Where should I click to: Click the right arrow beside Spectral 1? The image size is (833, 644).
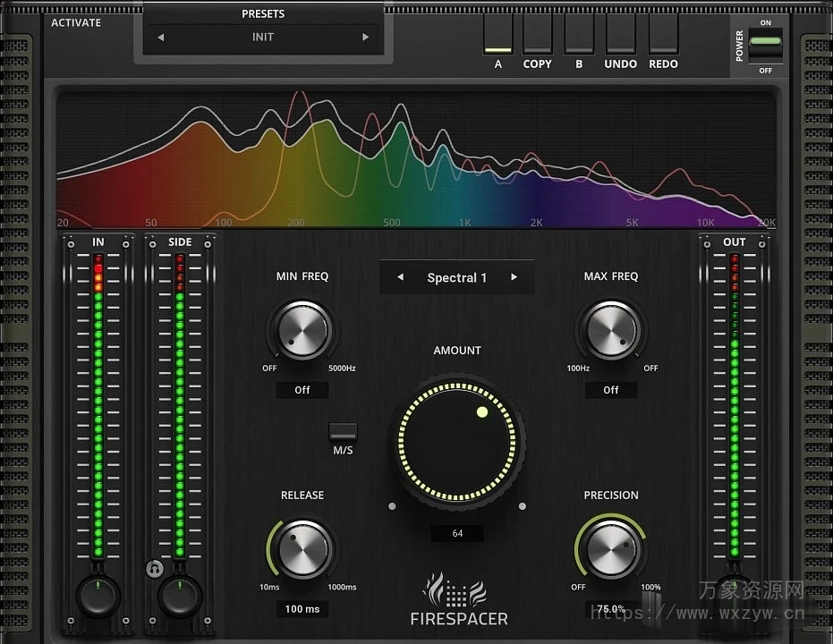click(514, 277)
